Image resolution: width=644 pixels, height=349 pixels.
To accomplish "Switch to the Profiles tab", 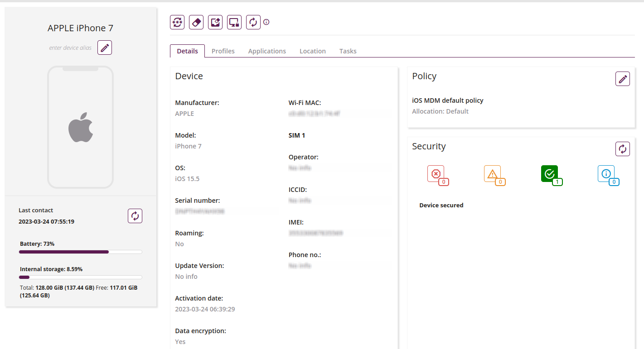I will [223, 51].
